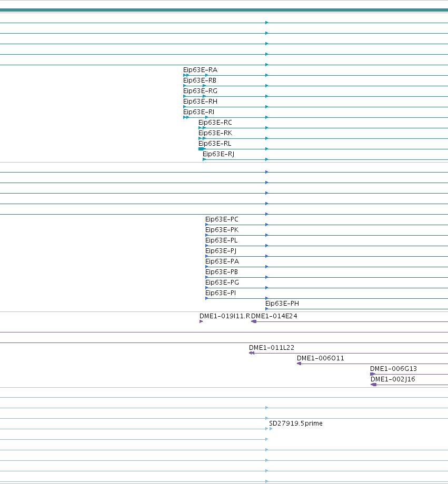The height and width of the screenshot is (484, 448).
Task: Select the Eip63E-PG protein label
Action: 222,282
